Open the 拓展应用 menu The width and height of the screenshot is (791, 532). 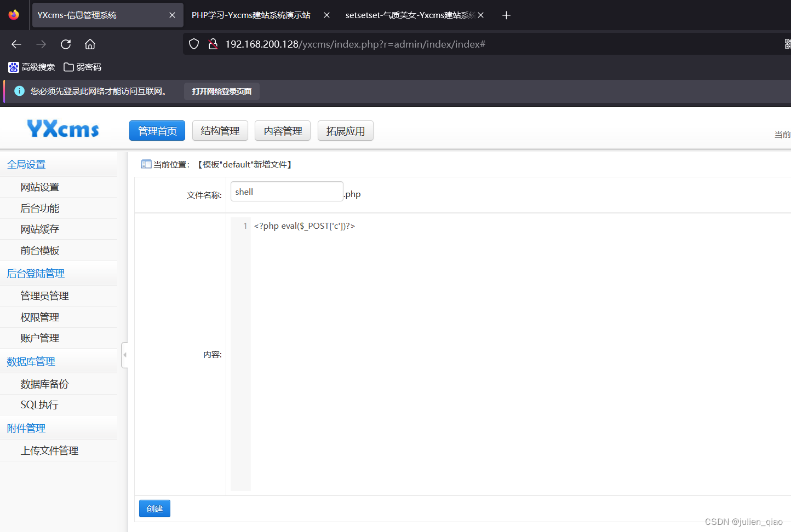(346, 131)
